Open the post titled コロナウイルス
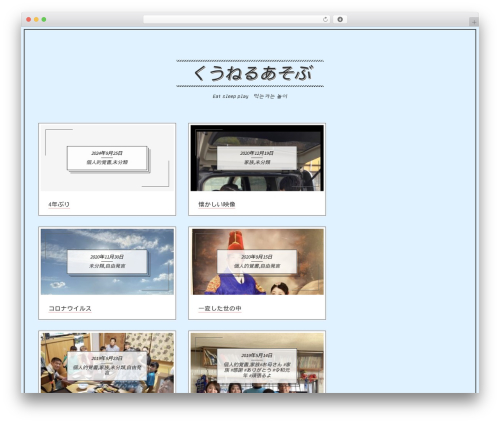500x423 pixels. point(70,308)
